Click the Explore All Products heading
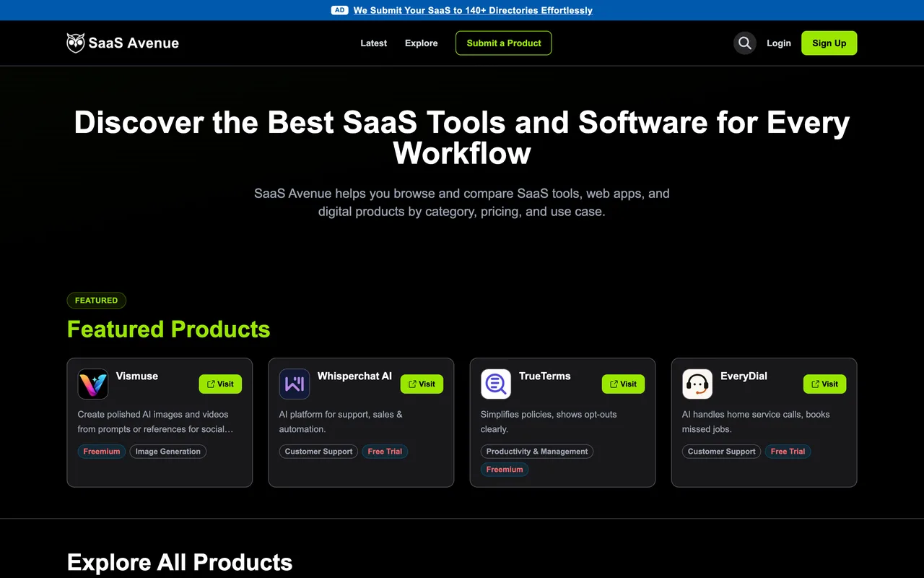The width and height of the screenshot is (924, 578). coord(180,562)
